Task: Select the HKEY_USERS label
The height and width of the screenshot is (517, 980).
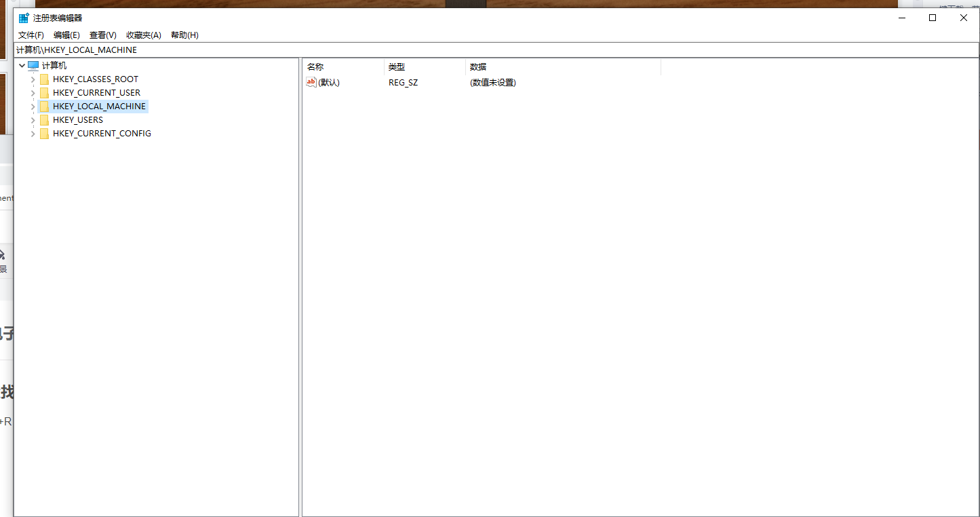Action: pos(78,120)
